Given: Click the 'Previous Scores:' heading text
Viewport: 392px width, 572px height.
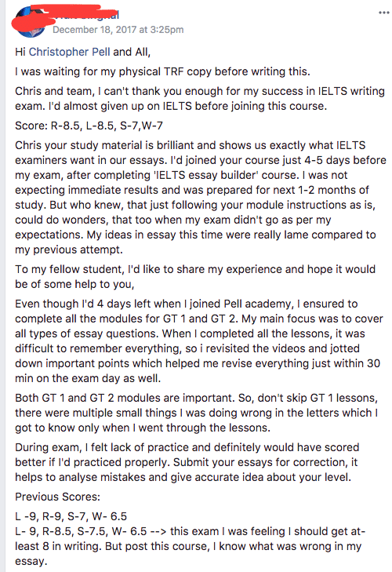Looking at the screenshot, I should (x=57, y=497).
